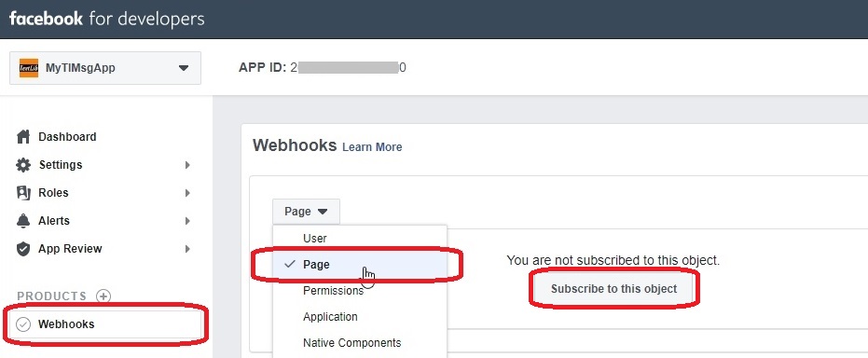Open the Webhooks product in sidebar
This screenshot has height=358, width=868.
point(105,324)
